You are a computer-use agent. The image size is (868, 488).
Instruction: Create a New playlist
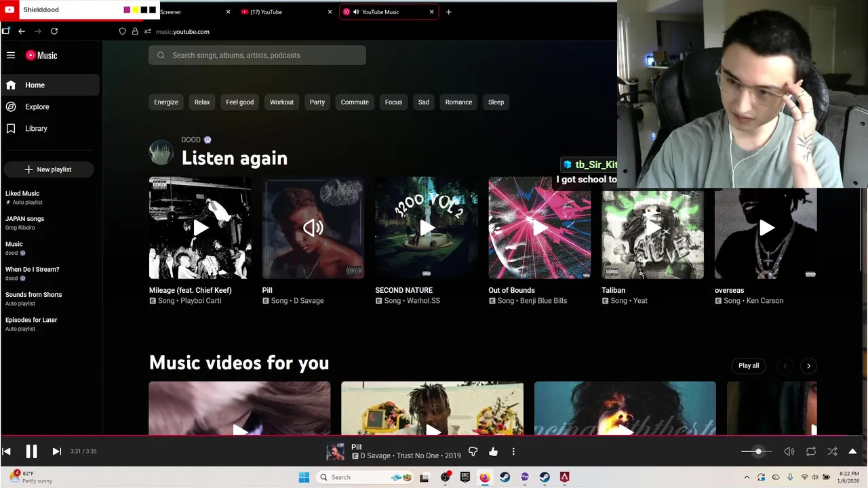point(48,169)
